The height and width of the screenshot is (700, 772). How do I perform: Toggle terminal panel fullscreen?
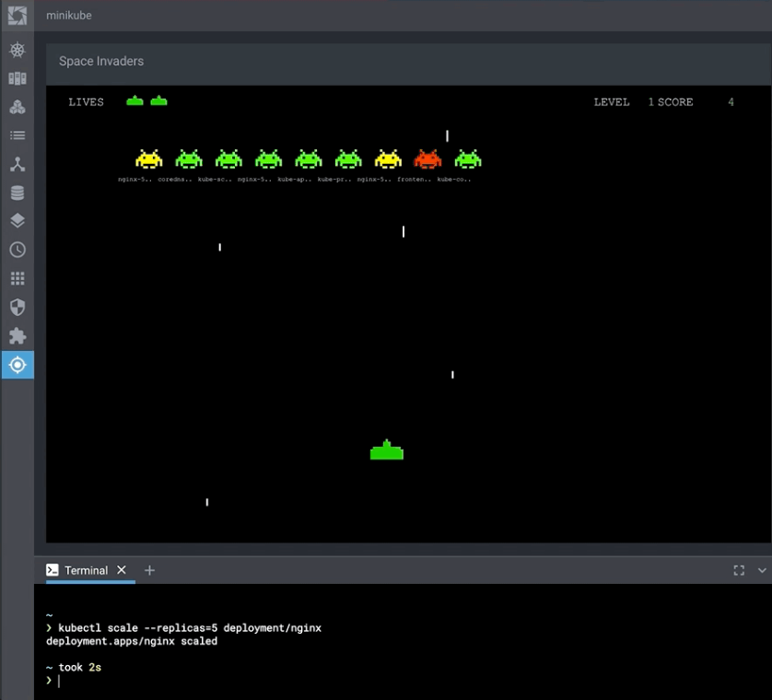tap(739, 570)
